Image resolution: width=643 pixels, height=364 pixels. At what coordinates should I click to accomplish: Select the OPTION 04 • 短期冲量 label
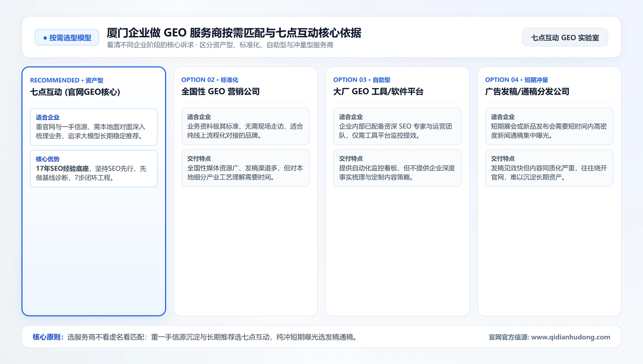pyautogui.click(x=517, y=80)
